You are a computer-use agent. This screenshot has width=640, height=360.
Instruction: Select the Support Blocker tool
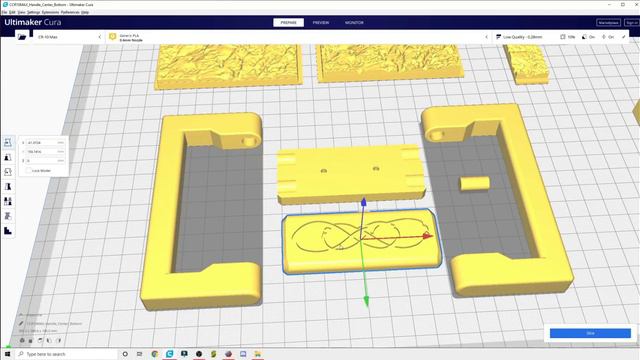coord(8,216)
